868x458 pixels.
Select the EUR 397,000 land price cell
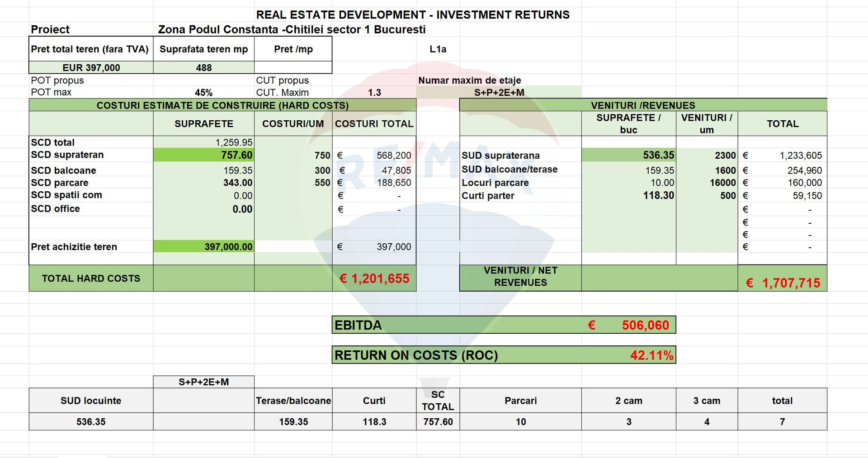click(x=91, y=68)
